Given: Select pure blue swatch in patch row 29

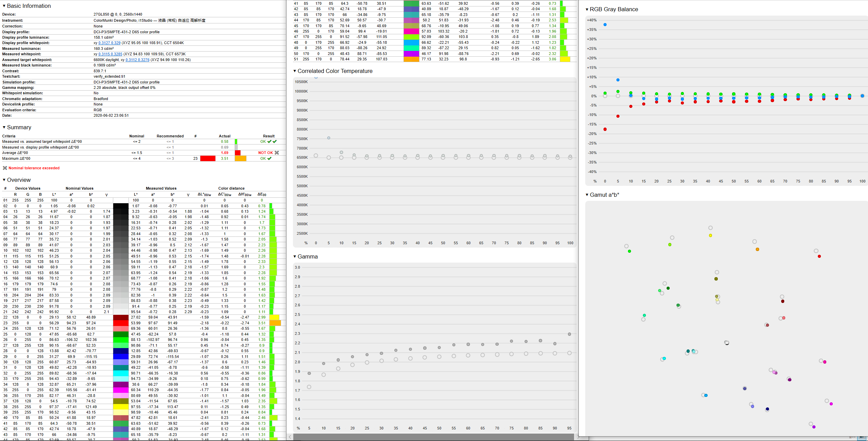Looking at the screenshot, I should (121, 357).
